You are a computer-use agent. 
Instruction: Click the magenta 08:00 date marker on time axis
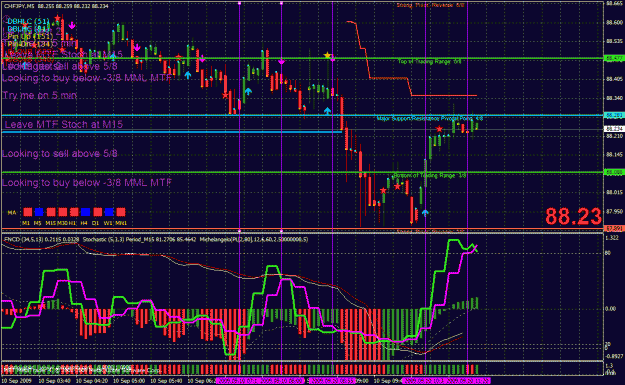click(x=282, y=381)
